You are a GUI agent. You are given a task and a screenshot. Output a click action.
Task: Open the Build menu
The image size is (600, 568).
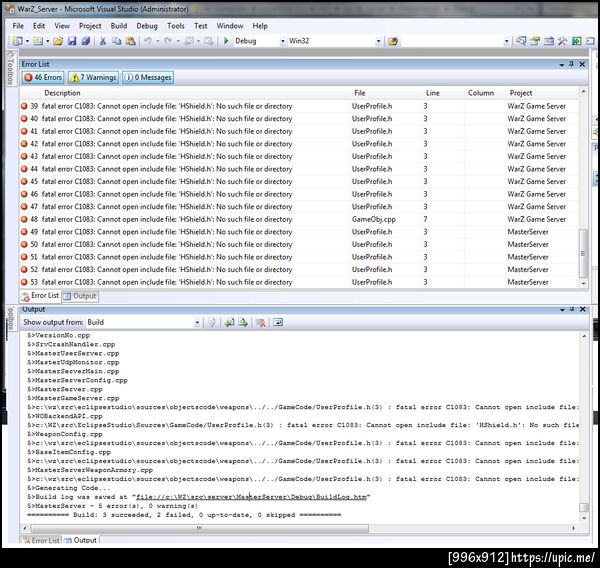tap(119, 26)
